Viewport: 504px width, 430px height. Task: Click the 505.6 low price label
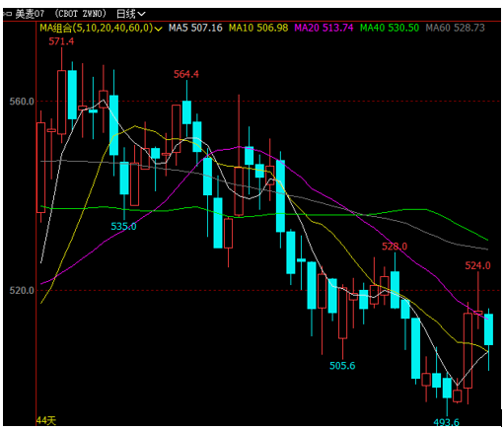pos(342,366)
